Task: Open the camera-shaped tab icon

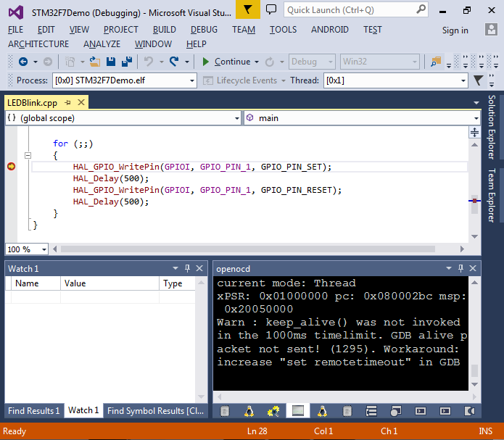Action: [470, 411]
